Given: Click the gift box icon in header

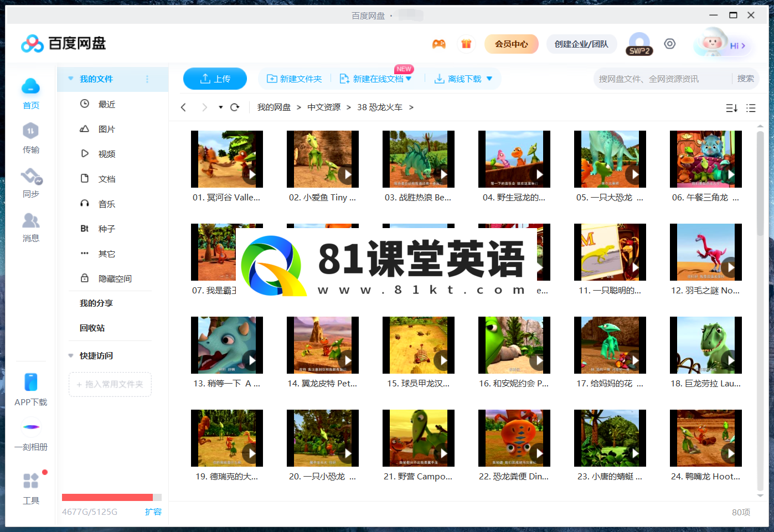Looking at the screenshot, I should [x=466, y=44].
